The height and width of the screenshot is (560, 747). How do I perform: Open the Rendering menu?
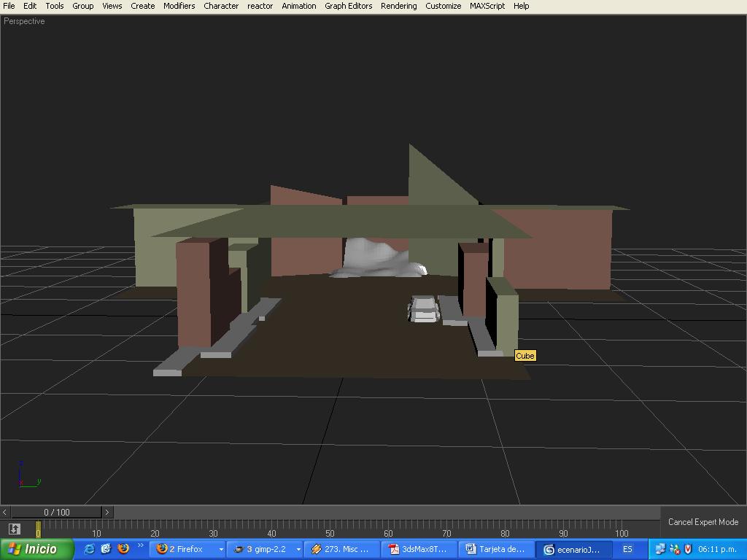click(x=398, y=6)
